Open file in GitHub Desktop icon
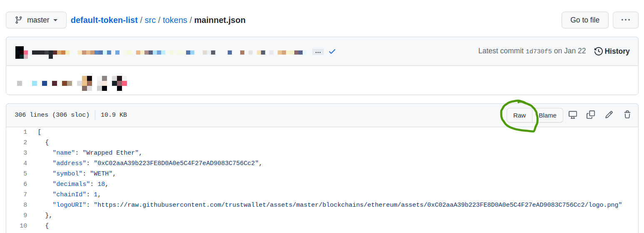Image resolution: width=644 pixels, height=233 pixels. (573, 115)
